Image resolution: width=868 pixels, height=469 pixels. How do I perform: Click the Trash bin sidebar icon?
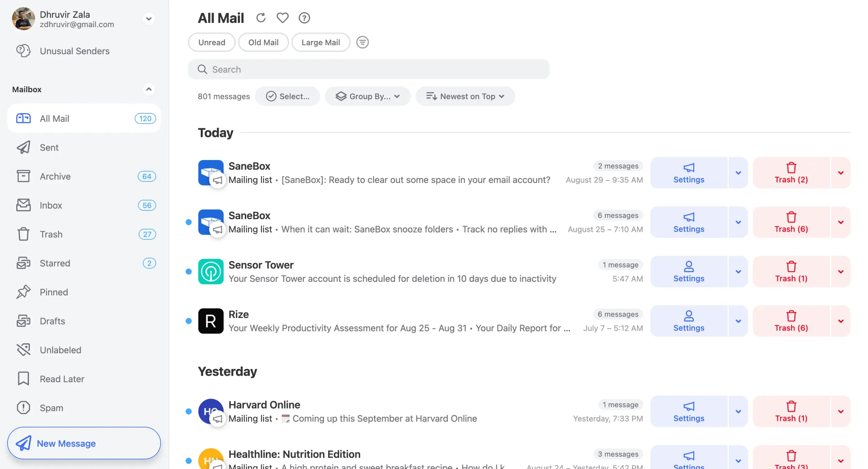click(x=23, y=234)
